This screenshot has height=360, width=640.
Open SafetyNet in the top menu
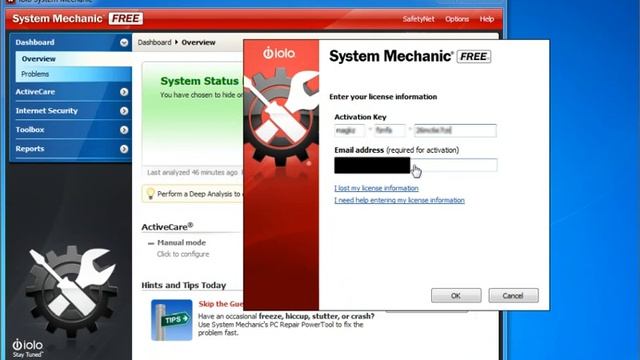[418, 19]
